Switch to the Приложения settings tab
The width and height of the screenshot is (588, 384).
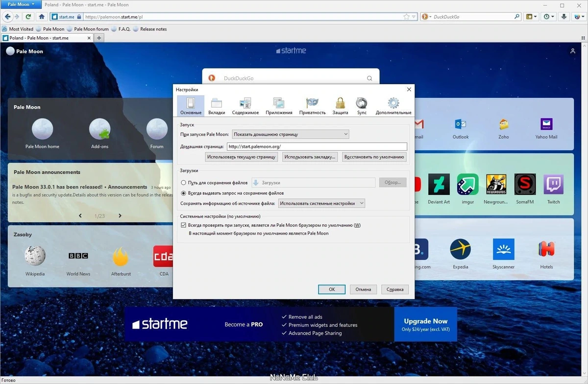pos(279,105)
